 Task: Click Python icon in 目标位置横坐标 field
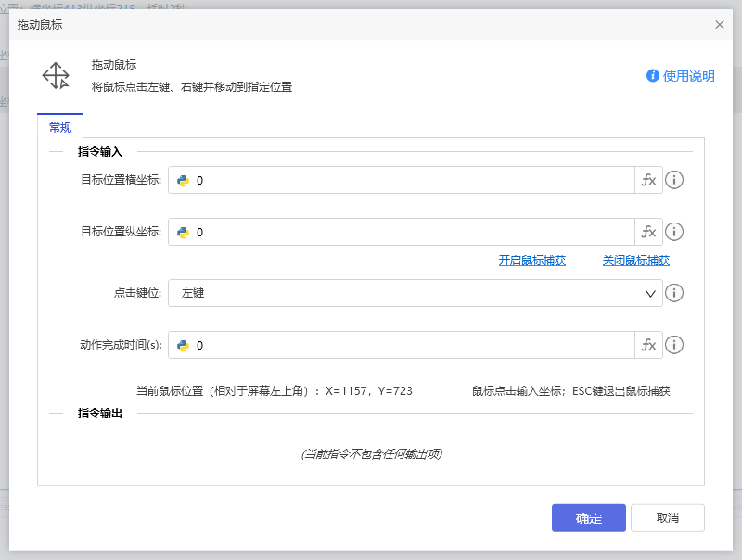tap(184, 181)
